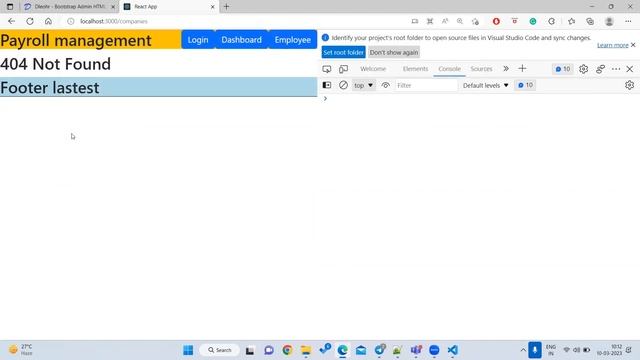
Task: Open the Collections toolbar icon
Action: tap(590, 21)
